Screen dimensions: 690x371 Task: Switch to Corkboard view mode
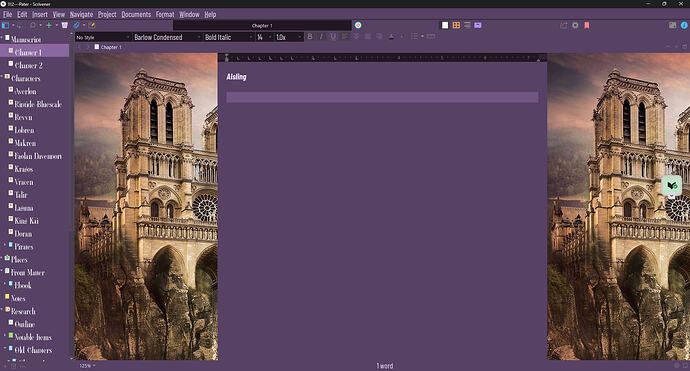[456, 25]
